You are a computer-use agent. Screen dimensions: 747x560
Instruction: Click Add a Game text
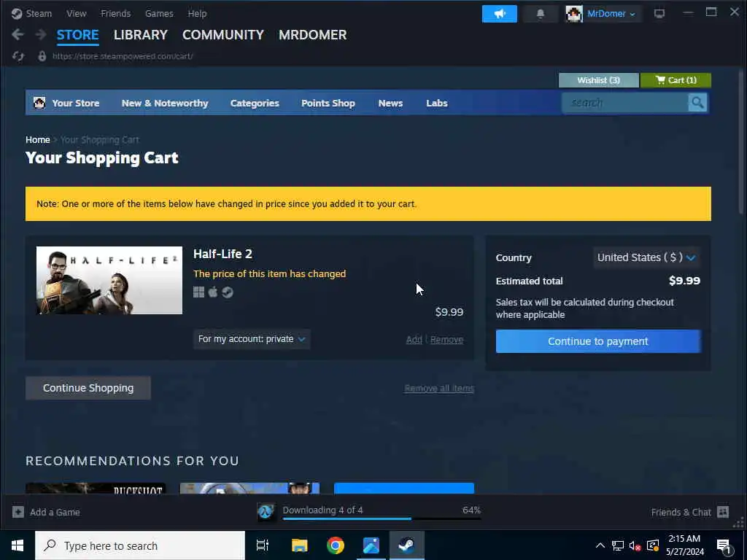pos(55,512)
